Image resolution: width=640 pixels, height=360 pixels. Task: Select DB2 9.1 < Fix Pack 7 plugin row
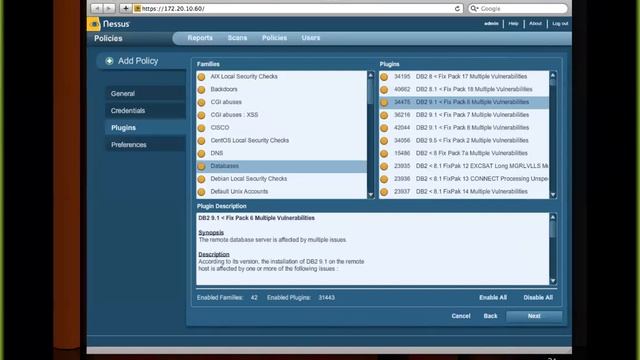coord(464,115)
